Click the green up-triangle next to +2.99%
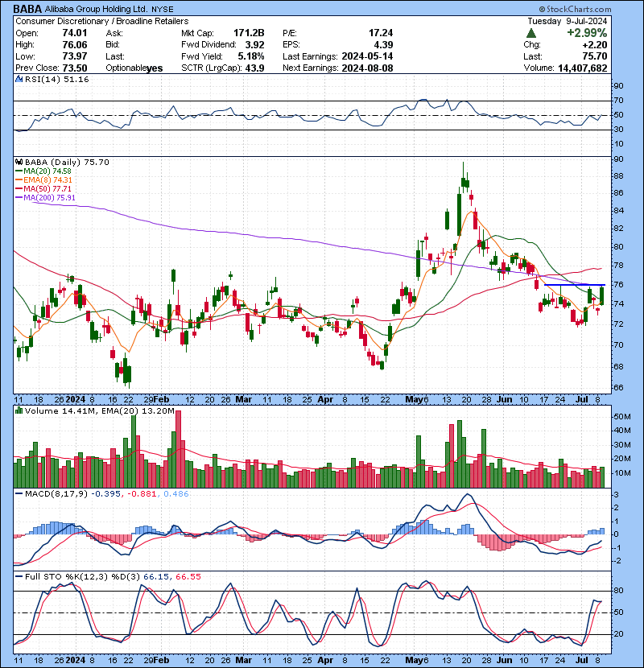 530,33
